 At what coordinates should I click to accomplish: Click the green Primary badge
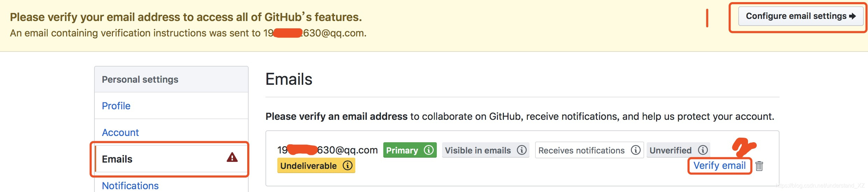[x=410, y=150]
